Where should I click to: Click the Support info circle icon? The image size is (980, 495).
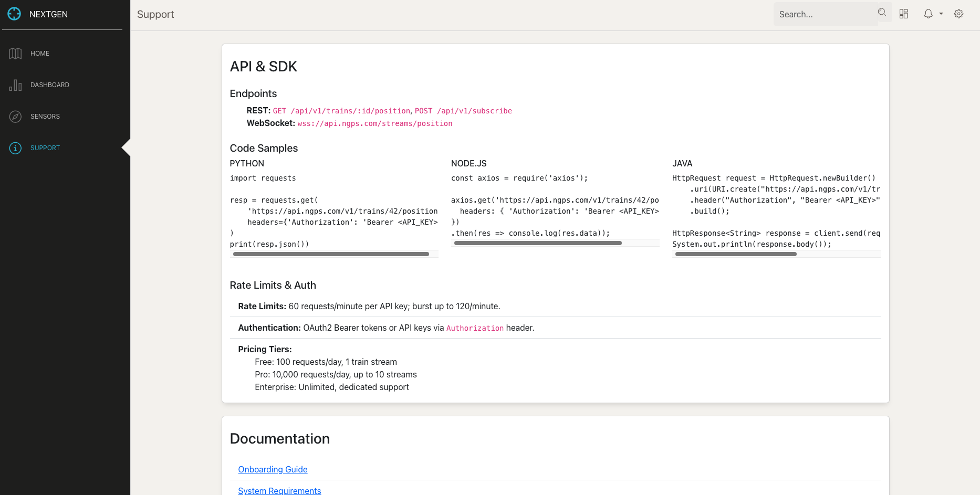click(x=15, y=148)
